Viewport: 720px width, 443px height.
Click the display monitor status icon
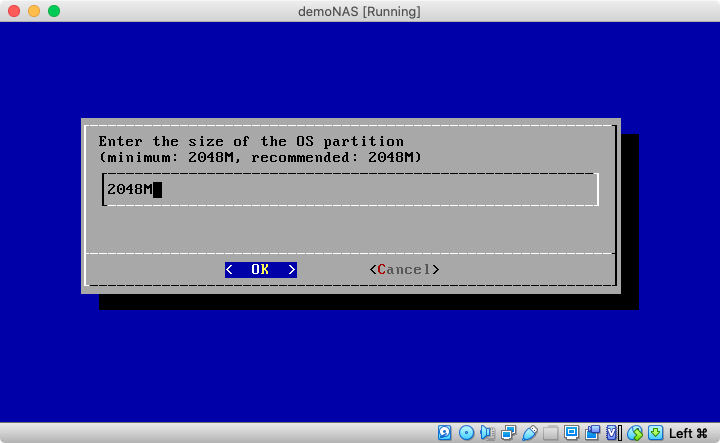(x=572, y=433)
